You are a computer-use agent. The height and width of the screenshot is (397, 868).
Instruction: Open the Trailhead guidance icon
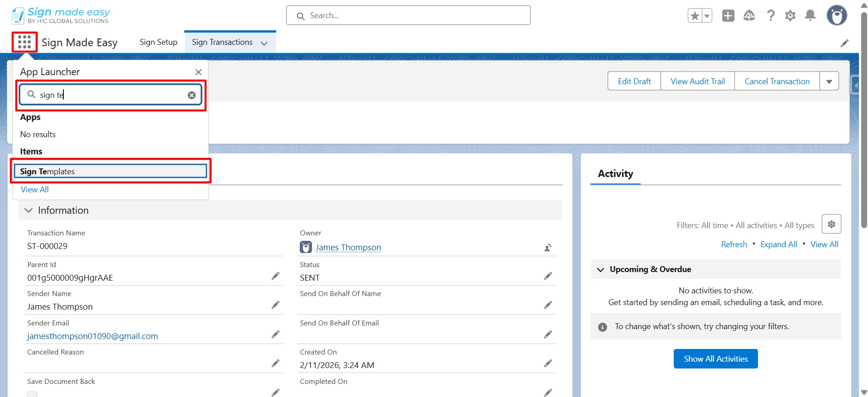[749, 16]
